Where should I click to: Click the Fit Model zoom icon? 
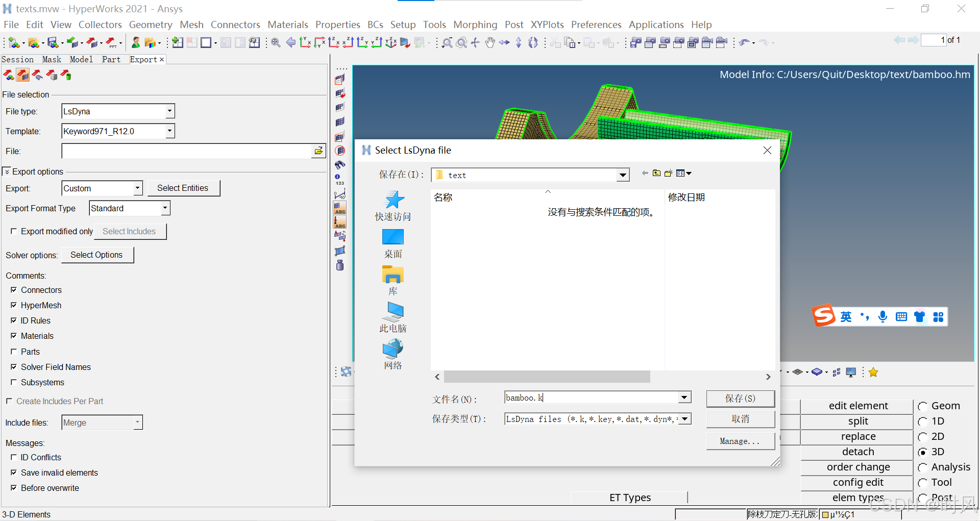(x=276, y=43)
